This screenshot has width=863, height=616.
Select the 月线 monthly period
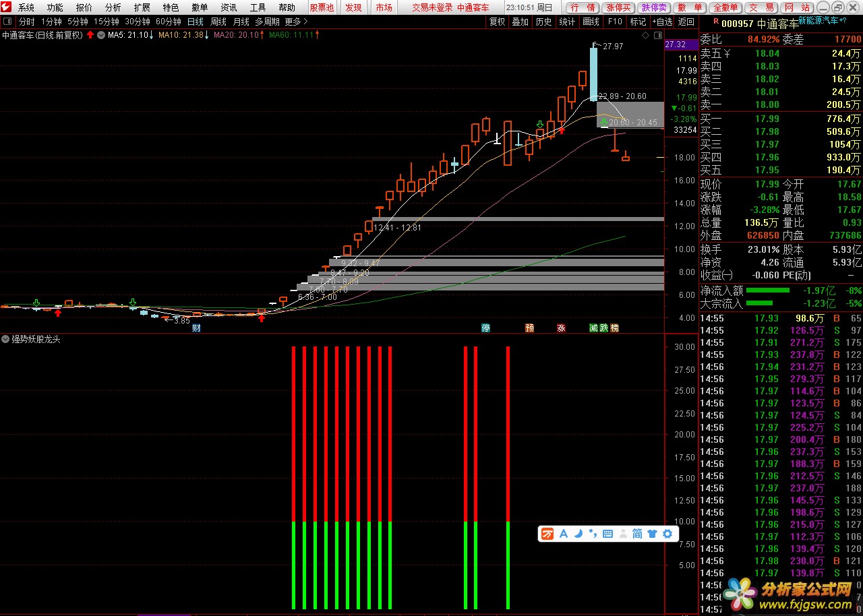click(241, 22)
